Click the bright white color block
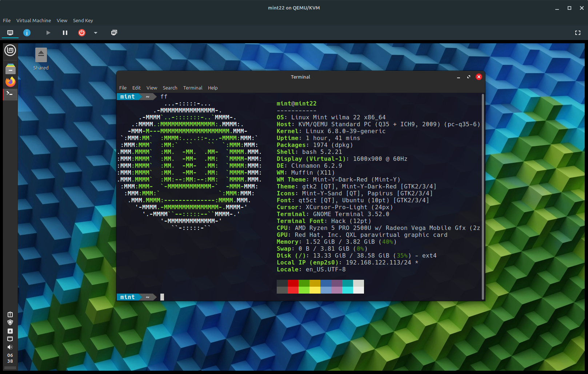 pos(359,290)
